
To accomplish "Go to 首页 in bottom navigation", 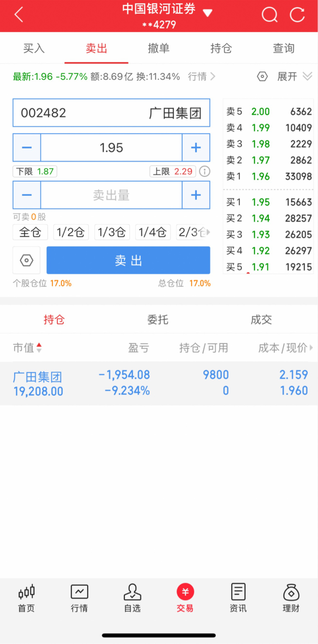I will pyautogui.click(x=26, y=598).
